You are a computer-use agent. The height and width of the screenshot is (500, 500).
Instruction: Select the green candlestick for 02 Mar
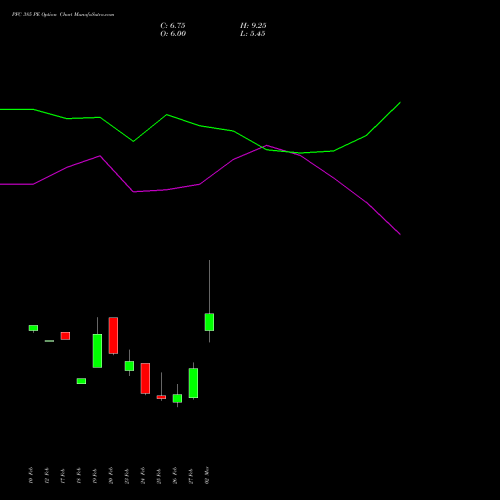209,322
